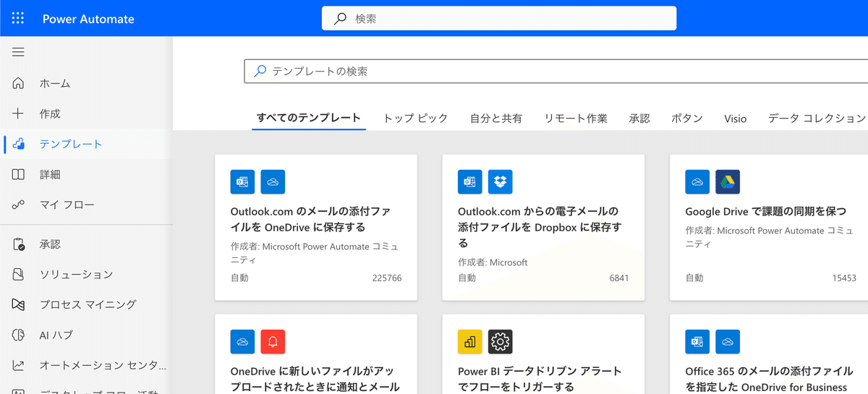Viewport: 868px width, 394px height.
Task: Click the brain icon beside AI ハブ
Action: click(x=19, y=335)
